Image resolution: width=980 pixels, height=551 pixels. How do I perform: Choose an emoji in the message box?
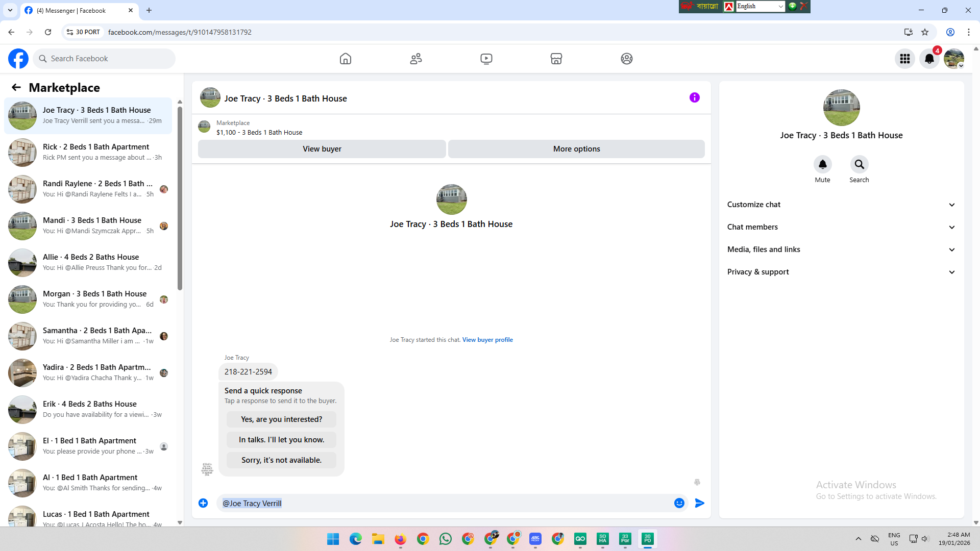(x=679, y=503)
